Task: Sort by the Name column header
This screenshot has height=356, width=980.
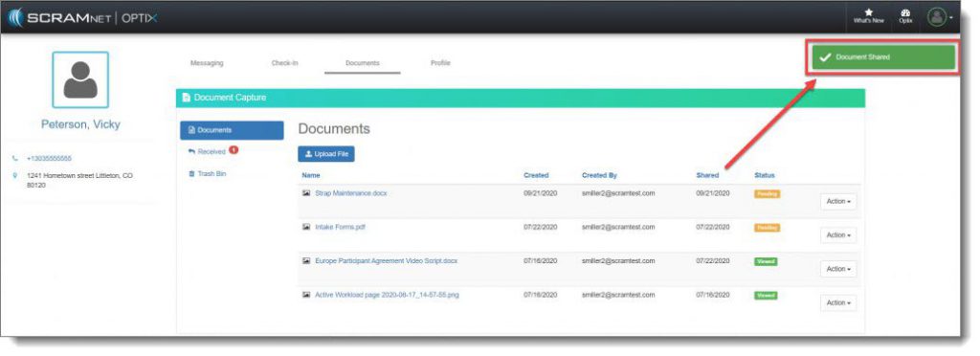Action: point(311,175)
